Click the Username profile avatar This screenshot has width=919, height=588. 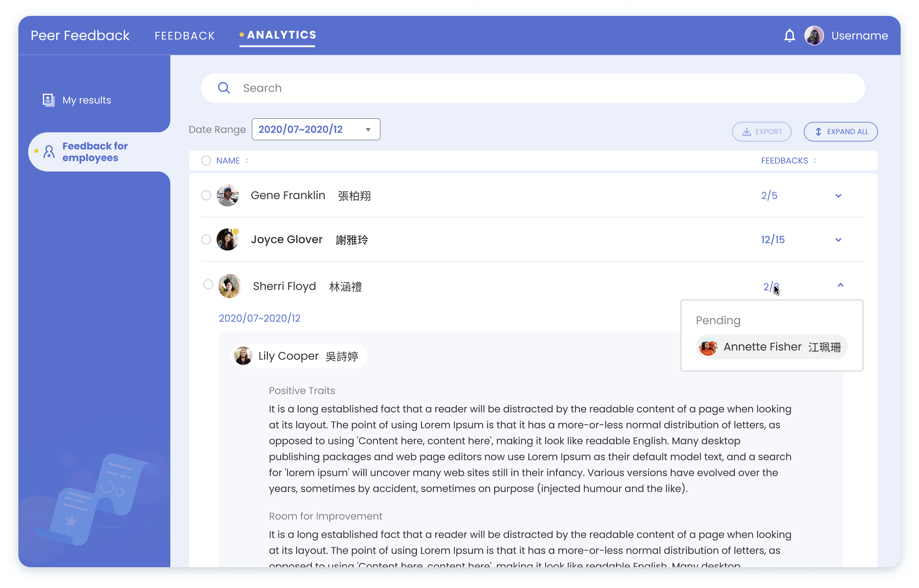pyautogui.click(x=814, y=36)
